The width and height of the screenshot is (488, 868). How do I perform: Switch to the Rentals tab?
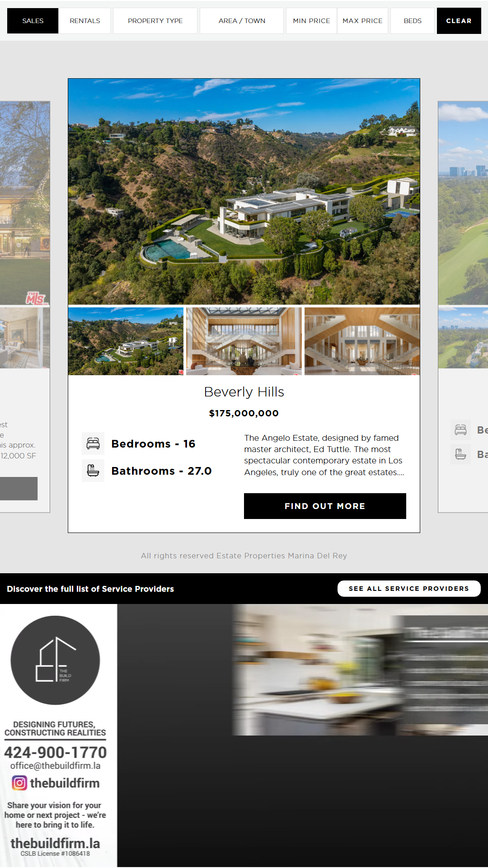[85, 21]
